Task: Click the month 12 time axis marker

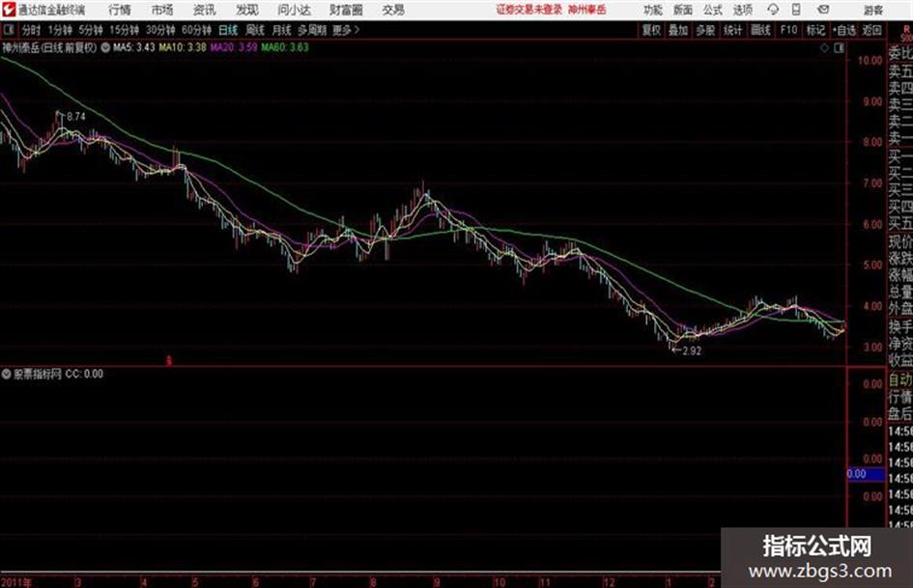Action: pyautogui.click(x=609, y=582)
